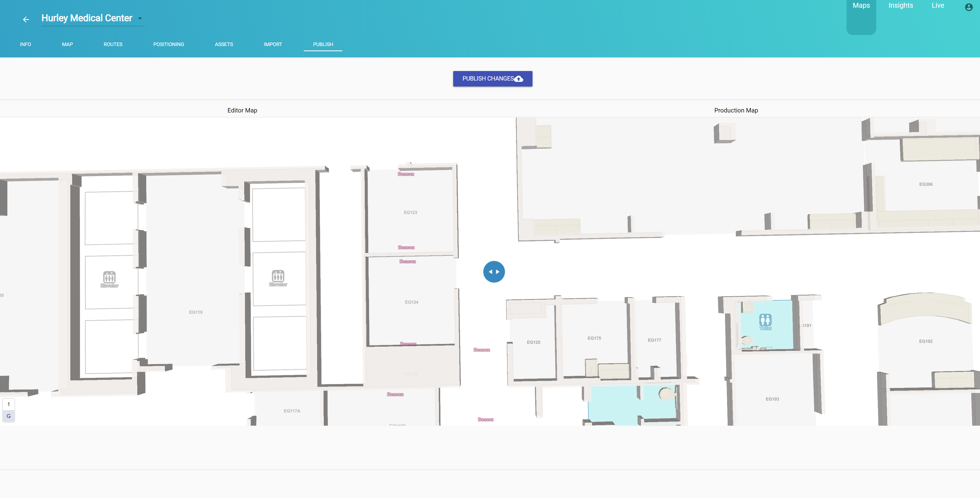Switch to the ROUTES tab
The height and width of the screenshot is (498, 980).
pyautogui.click(x=113, y=44)
